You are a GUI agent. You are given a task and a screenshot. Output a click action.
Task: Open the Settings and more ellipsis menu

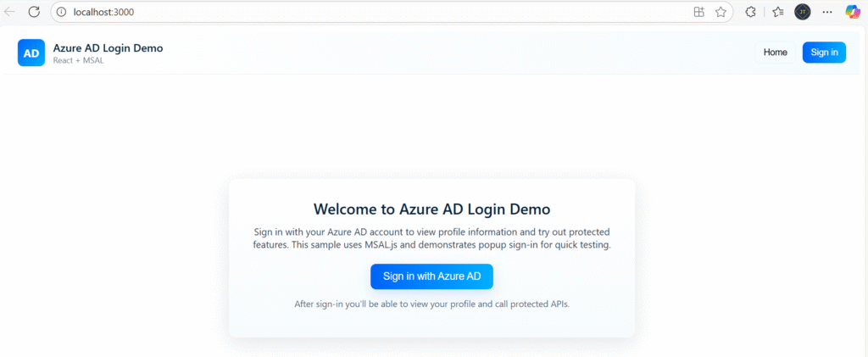827,12
